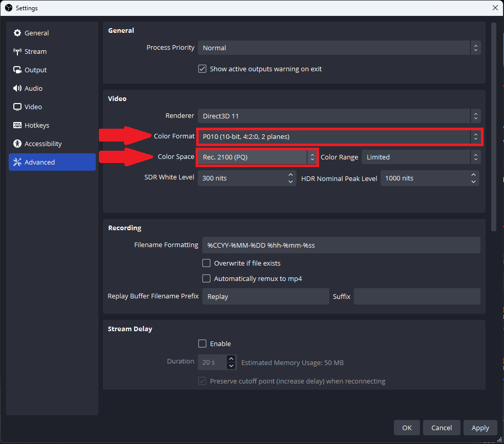Close the Settings window

coord(495,8)
